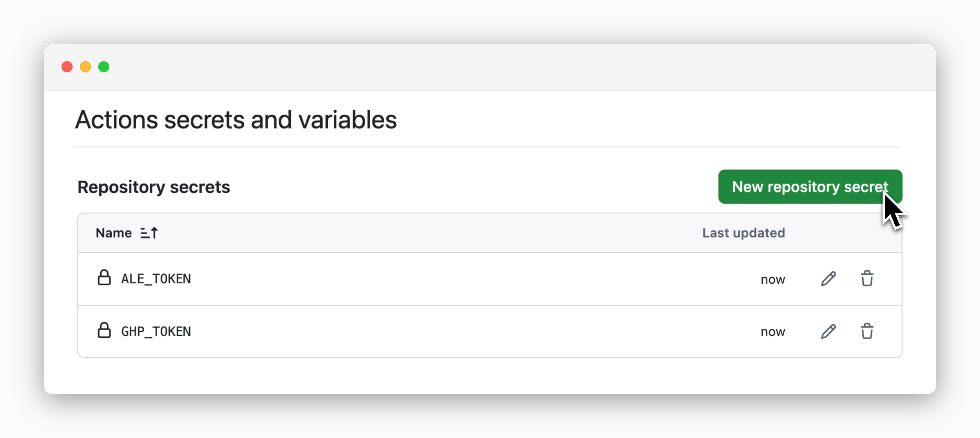The image size is (980, 438).
Task: Click the New repository secret button
Action: [810, 187]
